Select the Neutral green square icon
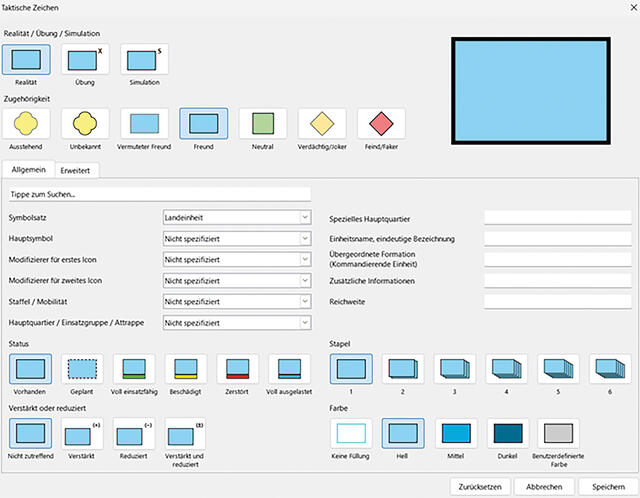The image size is (640, 498). click(x=263, y=123)
